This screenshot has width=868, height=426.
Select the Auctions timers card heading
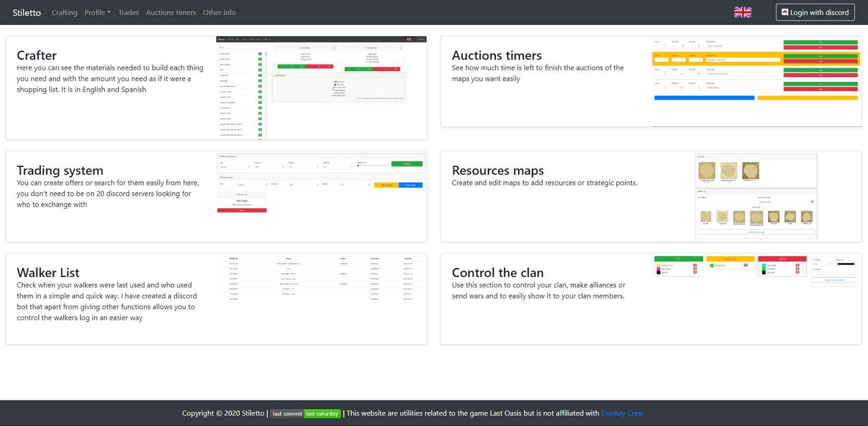click(x=497, y=55)
